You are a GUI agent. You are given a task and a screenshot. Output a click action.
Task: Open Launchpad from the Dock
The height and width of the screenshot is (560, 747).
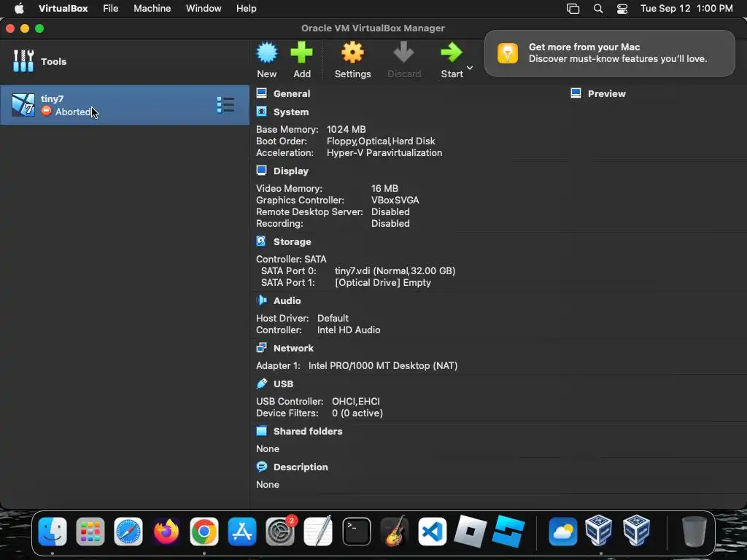[90, 532]
